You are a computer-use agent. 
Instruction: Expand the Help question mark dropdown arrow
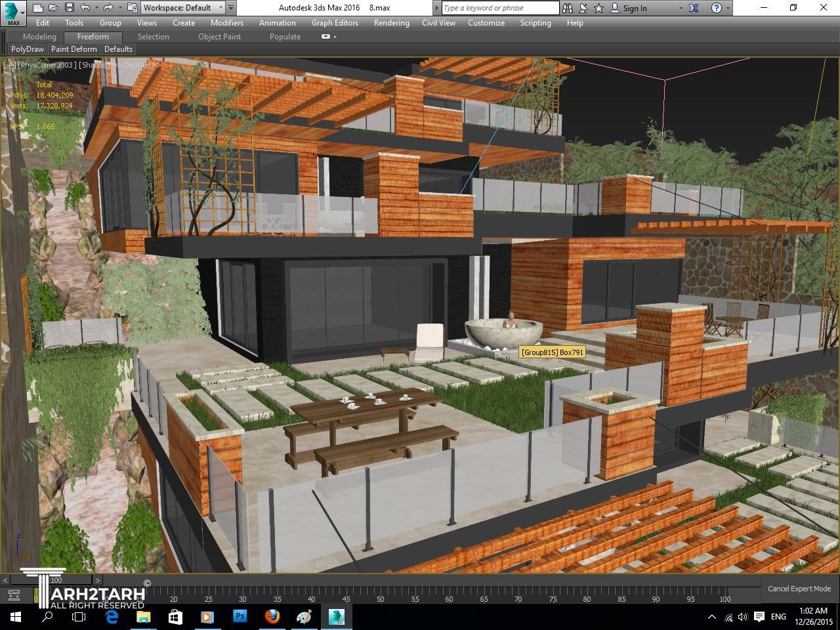(x=728, y=8)
